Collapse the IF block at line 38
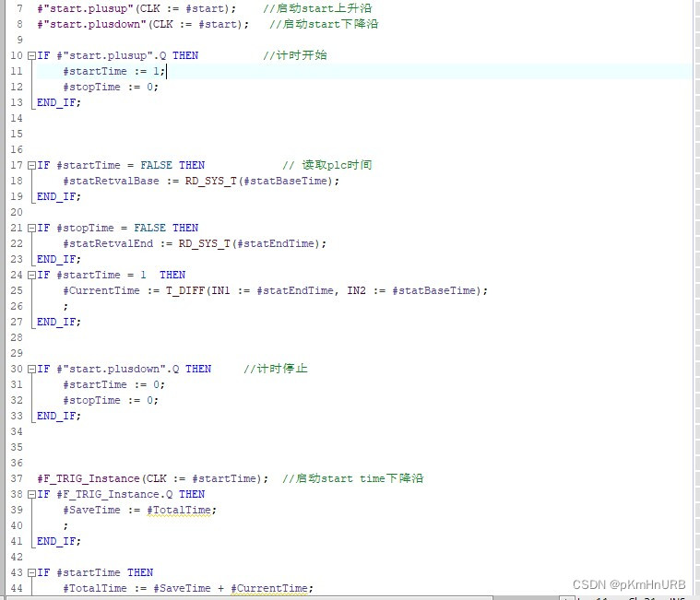The width and height of the screenshot is (700, 600). pos(31,494)
